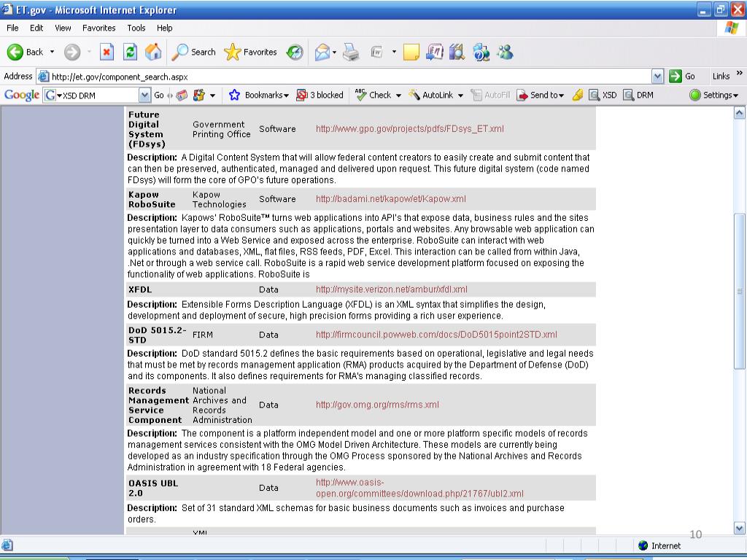Open the Search pane
Viewport: 747px width, 560px height.
tap(194, 52)
